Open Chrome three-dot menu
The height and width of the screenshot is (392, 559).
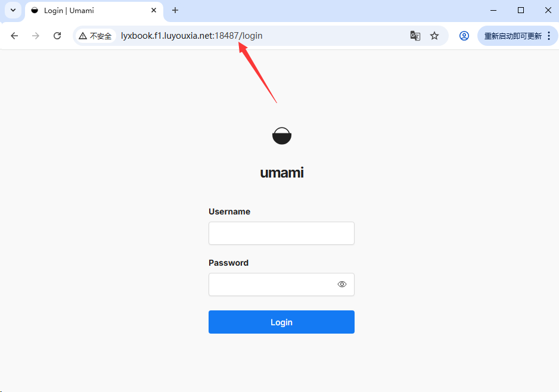pyautogui.click(x=549, y=36)
